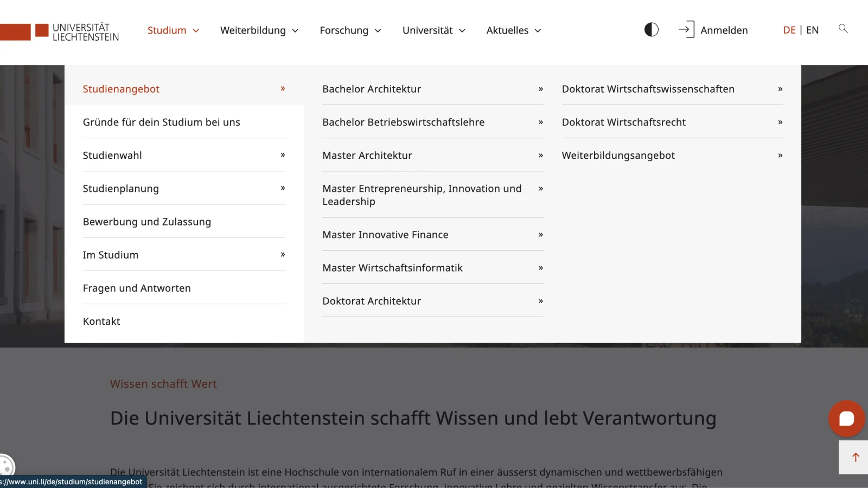Switch language to EN
Screen dimensions: 868x488
click(812, 30)
